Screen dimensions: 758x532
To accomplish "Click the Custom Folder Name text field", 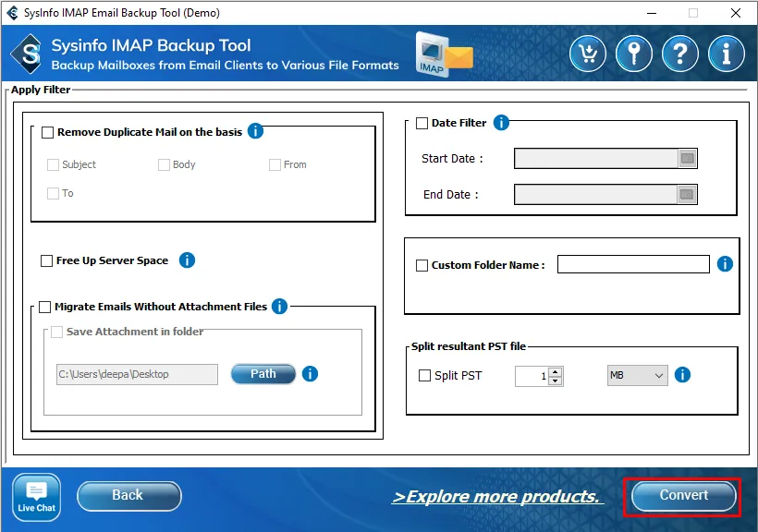I will point(633,265).
